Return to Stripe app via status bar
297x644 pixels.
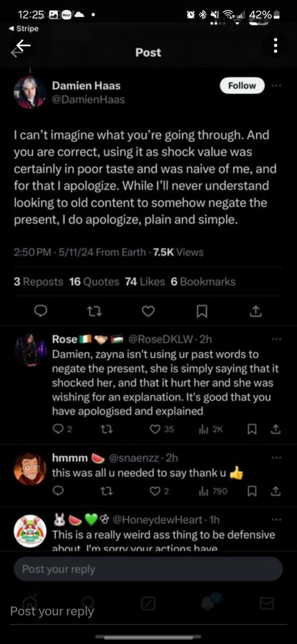pos(24,29)
